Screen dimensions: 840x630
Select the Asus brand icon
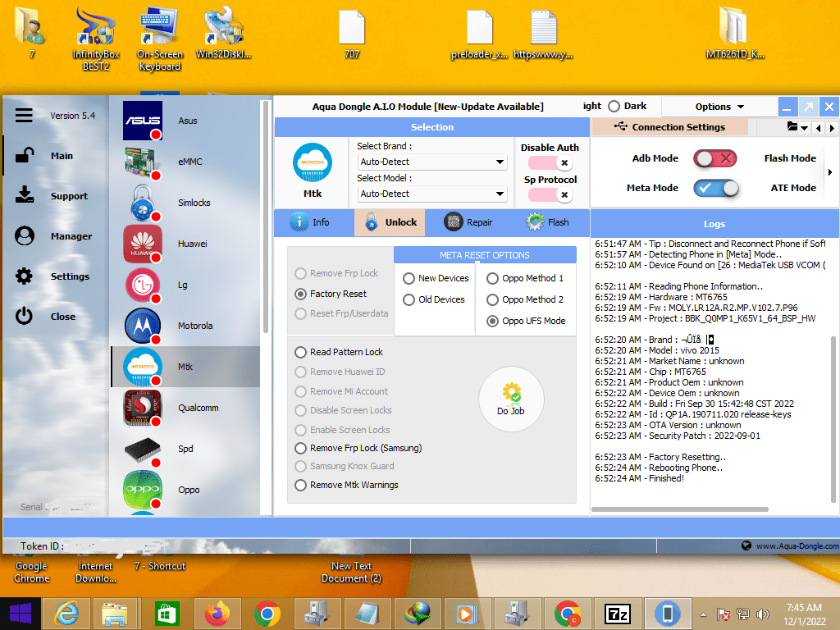(x=143, y=121)
